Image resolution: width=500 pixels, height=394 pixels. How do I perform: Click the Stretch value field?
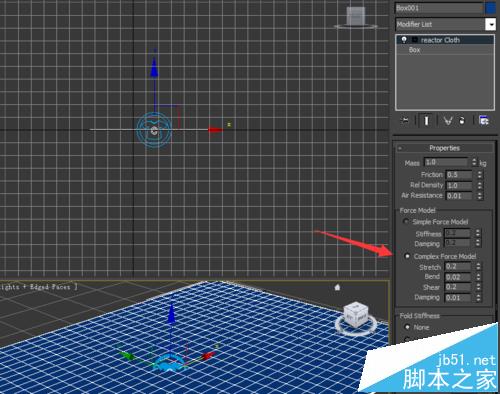[458, 266]
